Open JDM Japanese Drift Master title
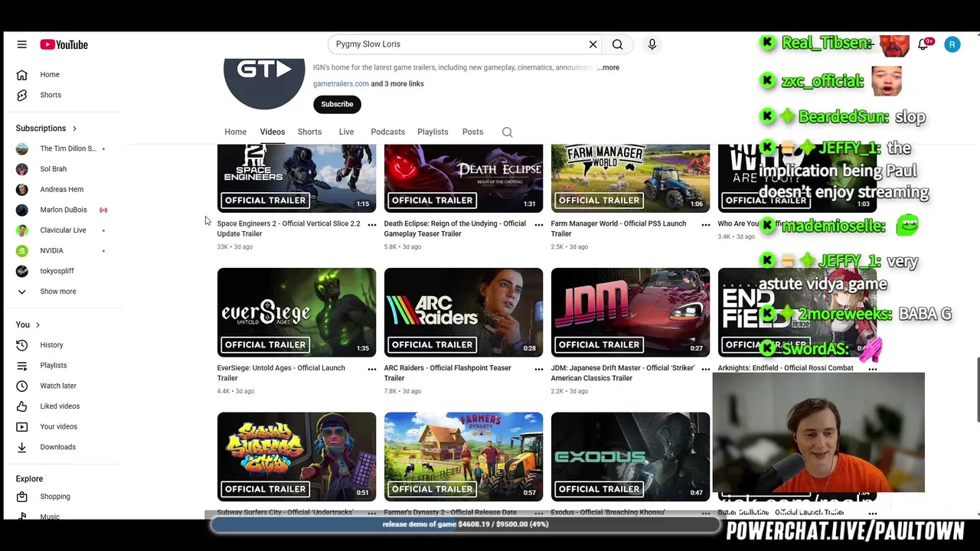Viewport: 980px width, 551px height. [x=622, y=373]
